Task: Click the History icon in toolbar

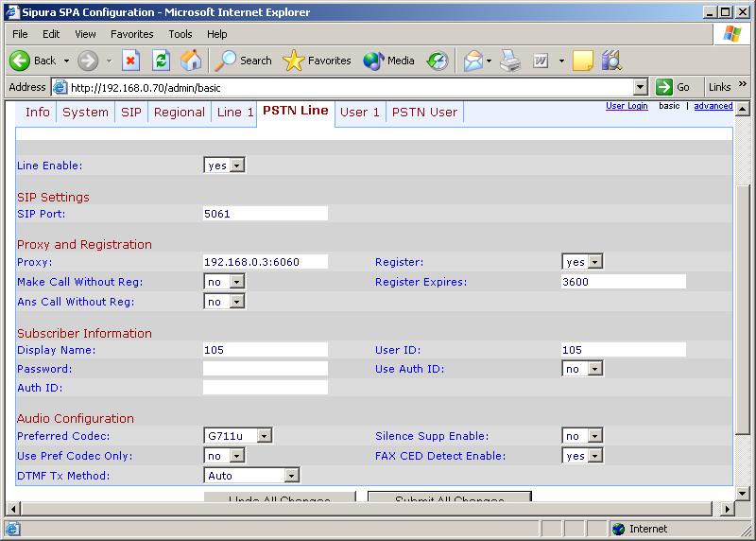Action: click(x=438, y=61)
